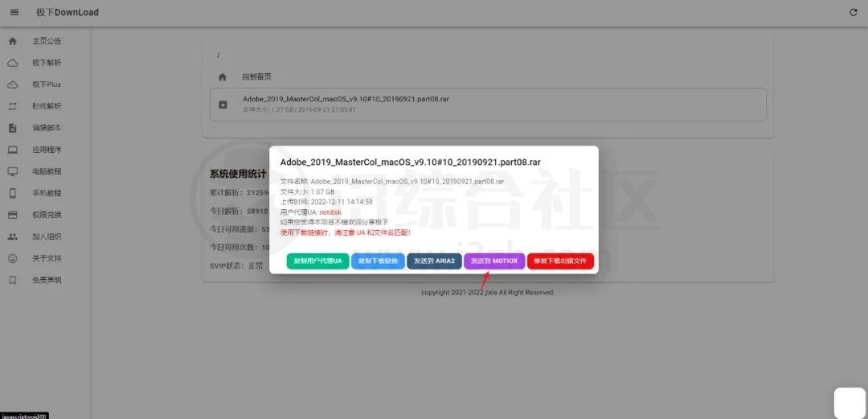Click the upload time 2022-12-11 14:14:58
This screenshot has height=419, width=868.
click(342, 202)
